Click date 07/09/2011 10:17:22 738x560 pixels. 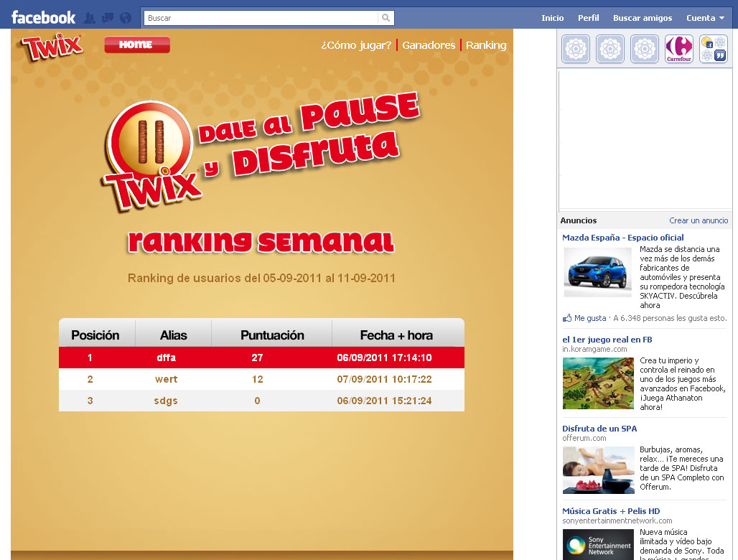click(384, 379)
